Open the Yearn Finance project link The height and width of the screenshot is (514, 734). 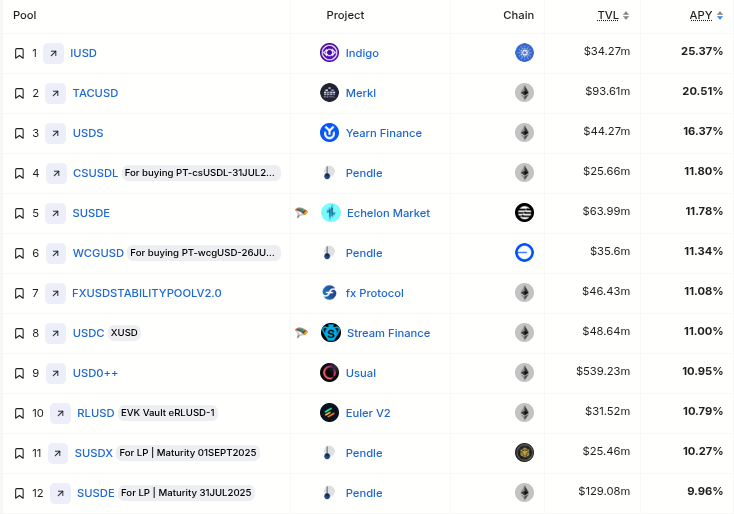(x=384, y=133)
